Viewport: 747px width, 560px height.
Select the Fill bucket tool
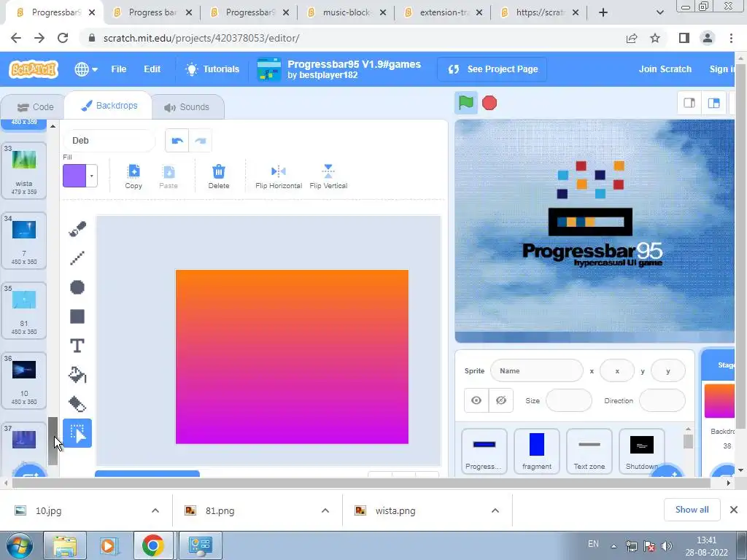coord(77,376)
